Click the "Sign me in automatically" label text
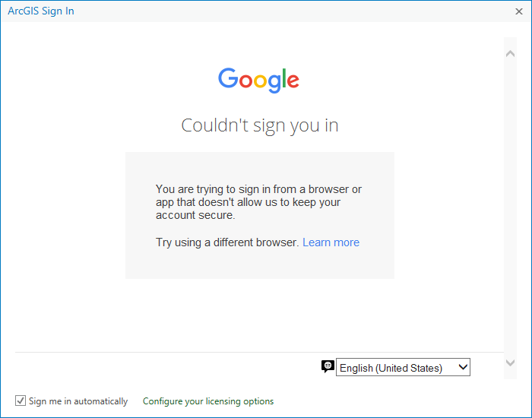 coord(78,401)
